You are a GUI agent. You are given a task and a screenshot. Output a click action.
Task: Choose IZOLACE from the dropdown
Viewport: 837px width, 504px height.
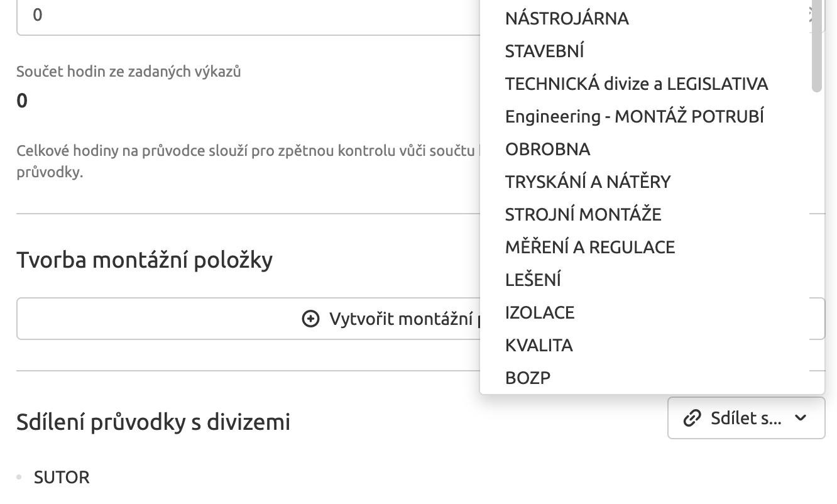540,312
